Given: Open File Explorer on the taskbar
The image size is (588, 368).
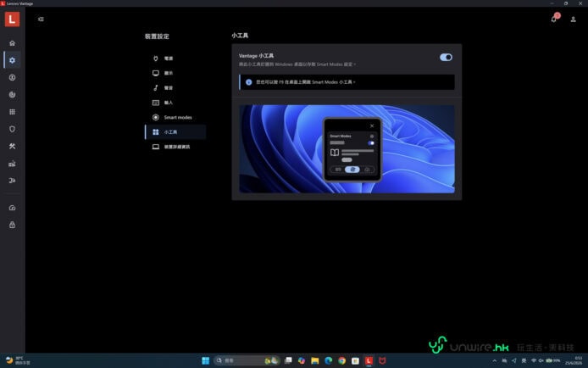Looking at the screenshot, I should tap(315, 360).
